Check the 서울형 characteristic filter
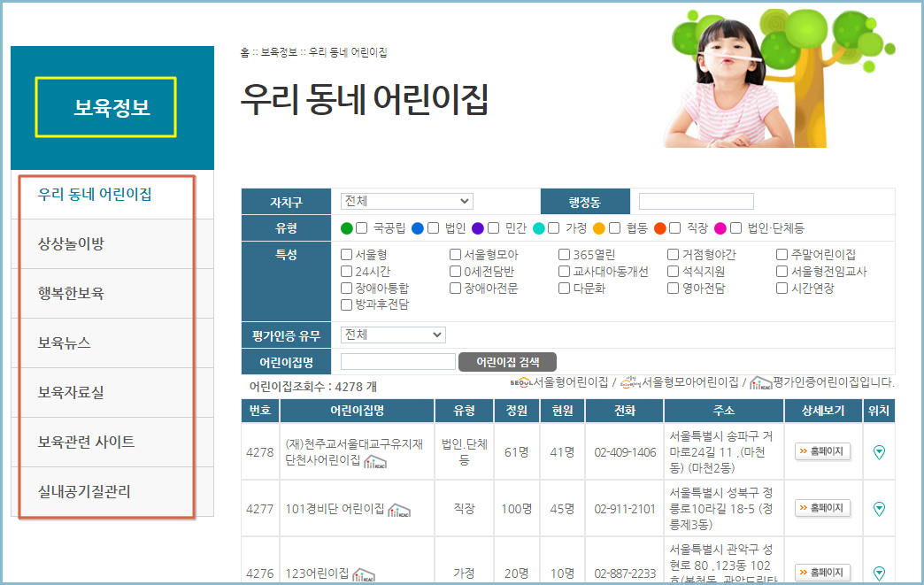Image resolution: width=924 pixels, height=585 pixels. pyautogui.click(x=345, y=254)
